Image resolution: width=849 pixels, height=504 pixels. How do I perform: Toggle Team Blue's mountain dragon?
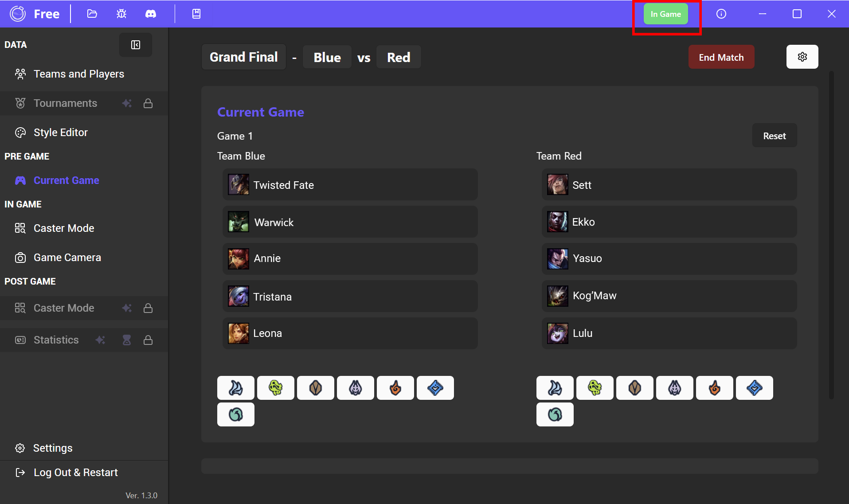pyautogui.click(x=315, y=388)
